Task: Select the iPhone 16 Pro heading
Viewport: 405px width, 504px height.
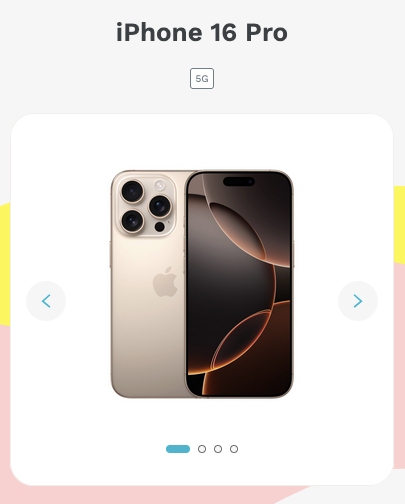Action: 202,32
